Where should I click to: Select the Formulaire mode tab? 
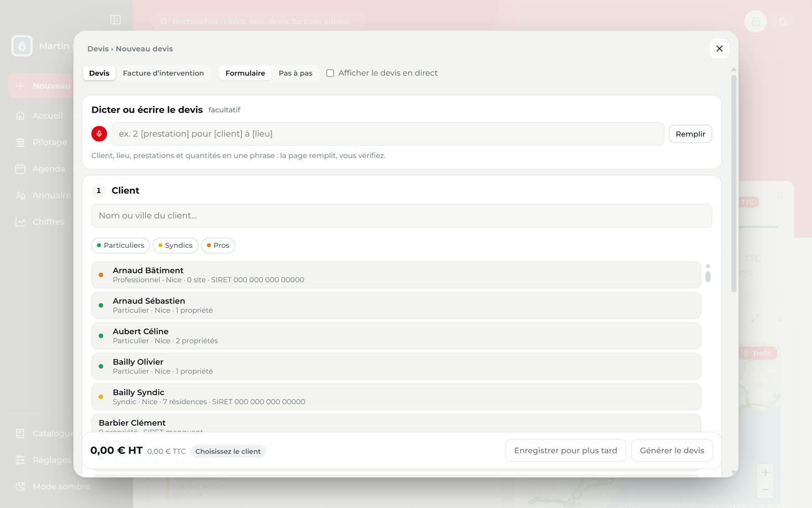[245, 73]
